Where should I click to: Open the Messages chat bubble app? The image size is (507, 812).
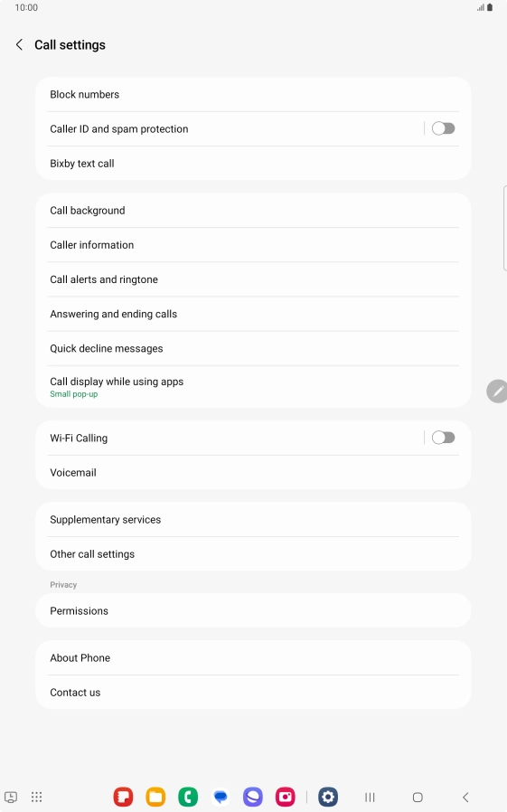click(221, 797)
